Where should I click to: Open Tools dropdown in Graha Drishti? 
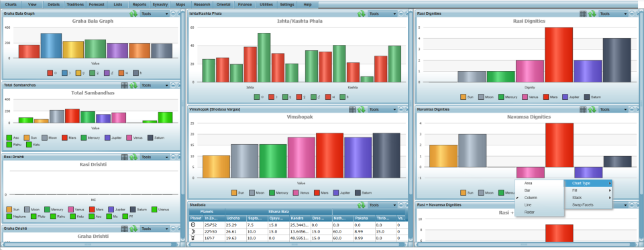tap(154, 229)
